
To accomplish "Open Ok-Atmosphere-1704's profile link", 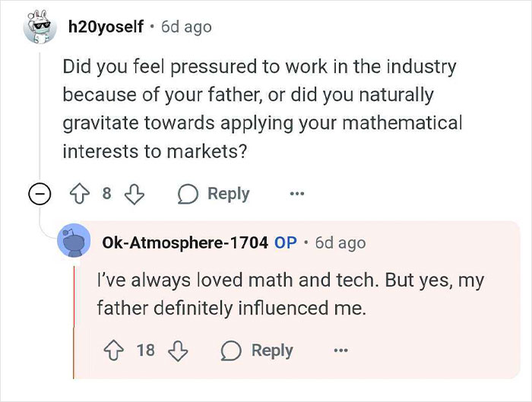I will (x=185, y=243).
